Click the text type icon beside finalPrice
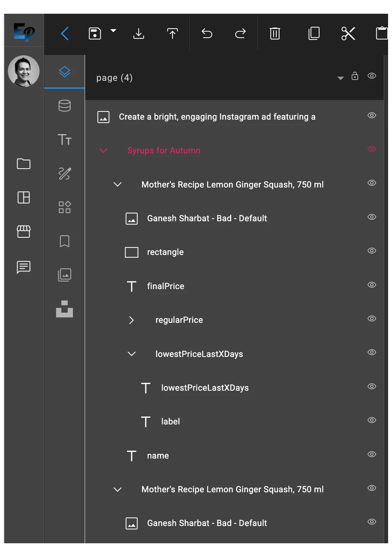The width and height of the screenshot is (392, 557). pyautogui.click(x=132, y=286)
